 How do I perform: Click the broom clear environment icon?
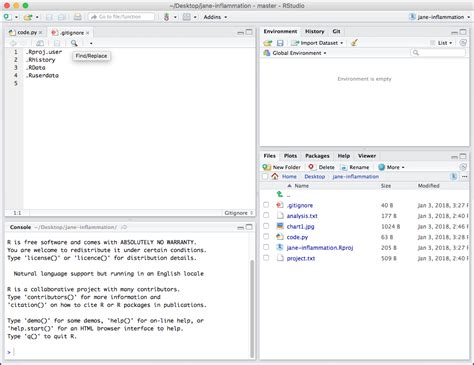pos(354,43)
